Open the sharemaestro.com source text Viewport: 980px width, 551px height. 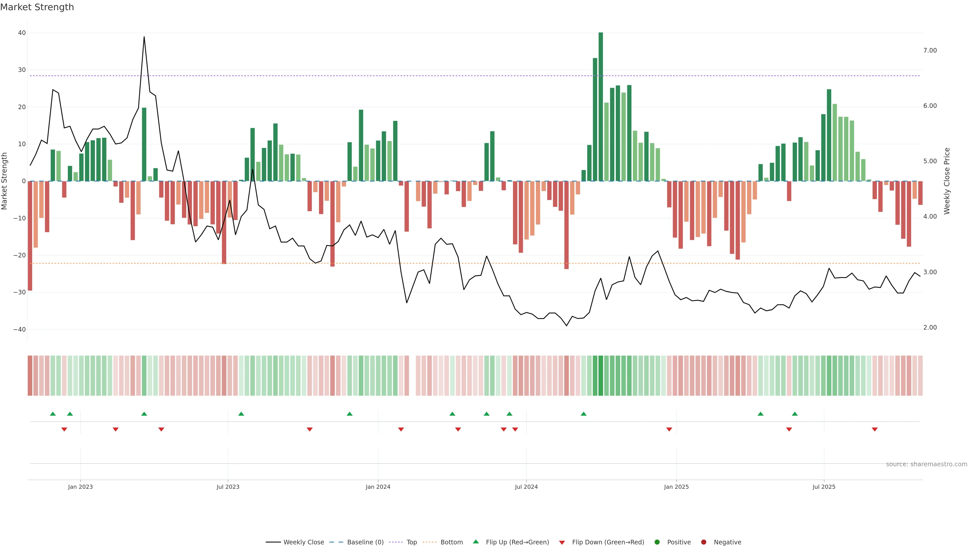pos(926,464)
